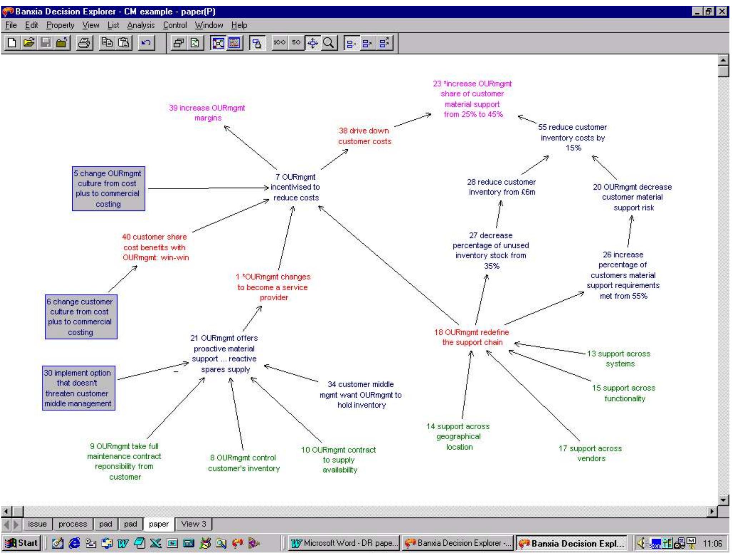The image size is (733, 560).
Task: Click the Save floppy disk icon
Action: click(45, 43)
